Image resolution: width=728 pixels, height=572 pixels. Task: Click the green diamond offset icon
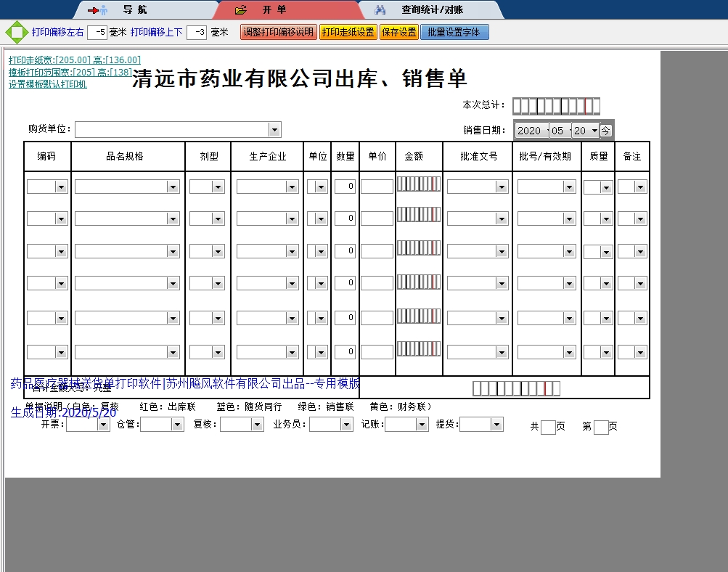(16, 33)
